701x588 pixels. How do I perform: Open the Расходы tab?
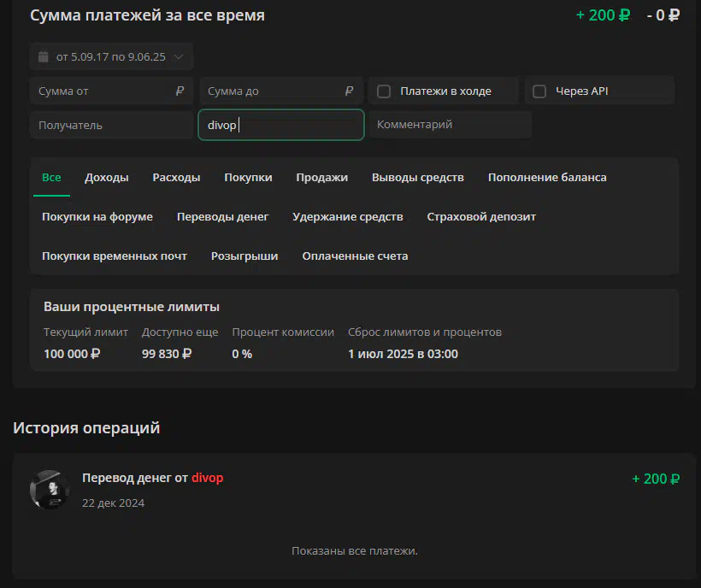pyautogui.click(x=176, y=178)
